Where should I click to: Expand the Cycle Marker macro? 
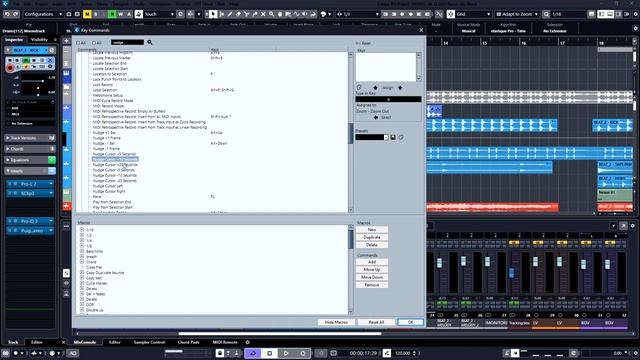(x=82, y=283)
